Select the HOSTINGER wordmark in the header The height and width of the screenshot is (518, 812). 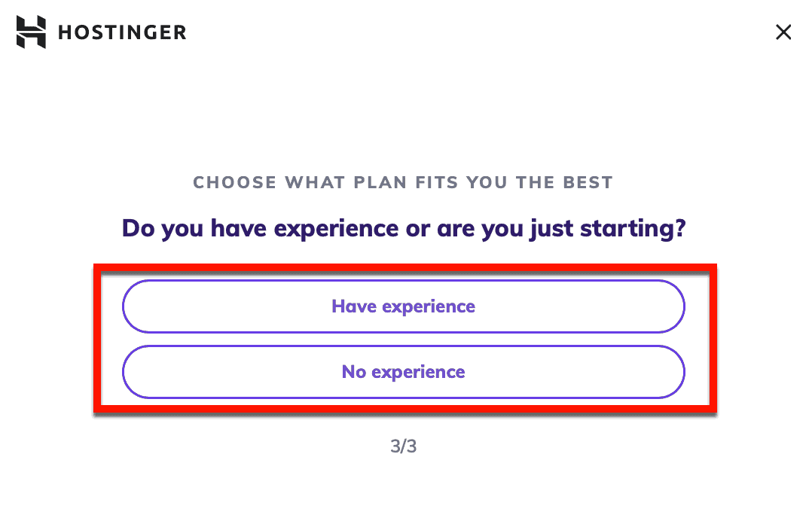(122, 32)
